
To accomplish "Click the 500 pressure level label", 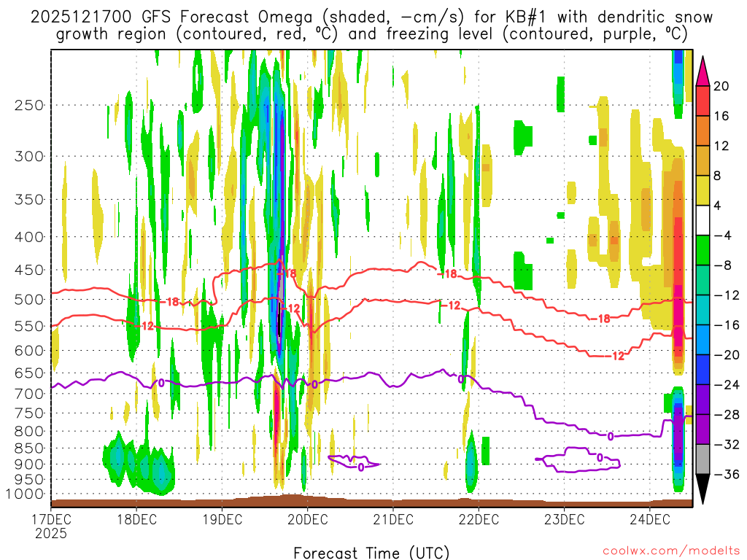I will point(29,300).
